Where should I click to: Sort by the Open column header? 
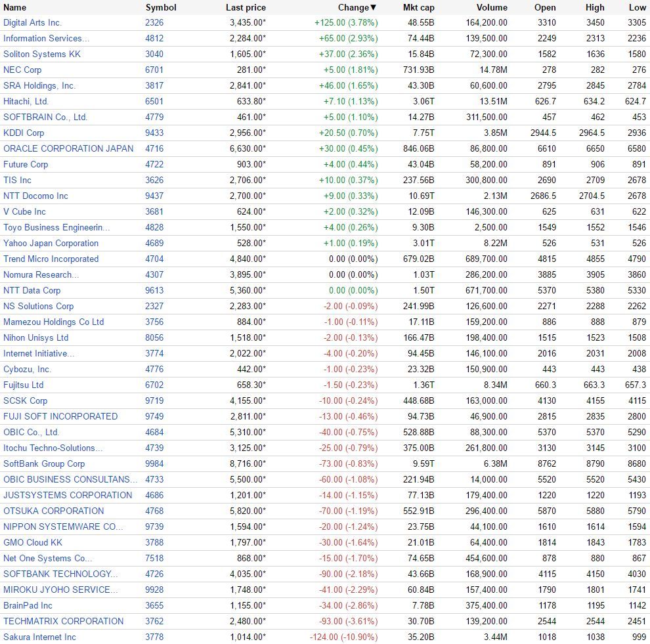click(x=545, y=7)
